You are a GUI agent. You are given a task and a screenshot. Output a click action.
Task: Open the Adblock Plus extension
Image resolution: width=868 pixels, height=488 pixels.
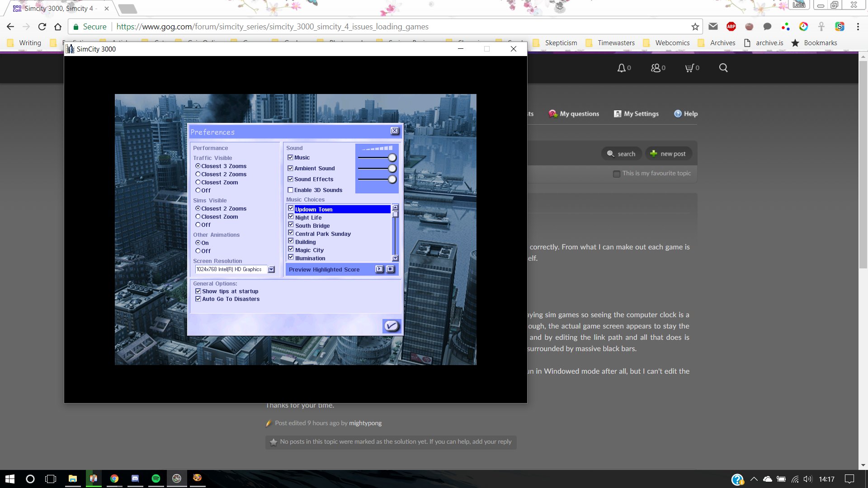click(731, 27)
